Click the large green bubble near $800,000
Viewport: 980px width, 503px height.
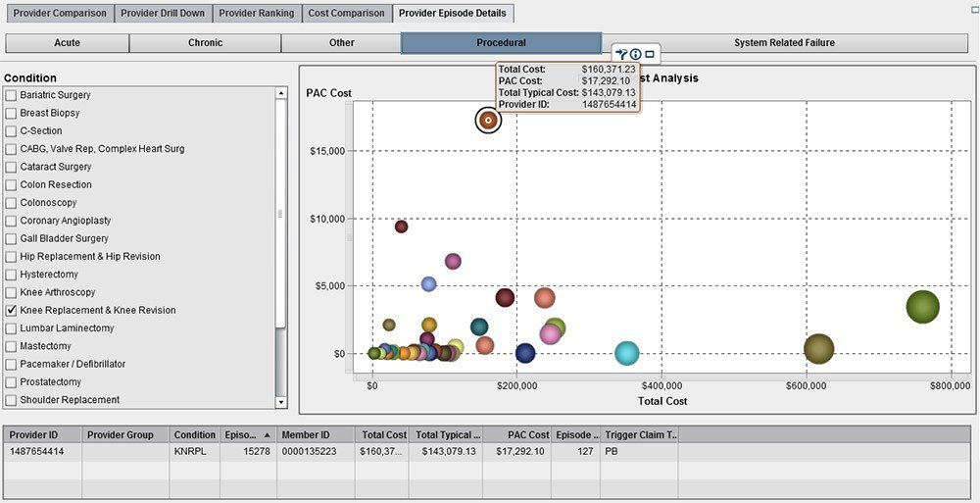pyautogui.click(x=922, y=307)
